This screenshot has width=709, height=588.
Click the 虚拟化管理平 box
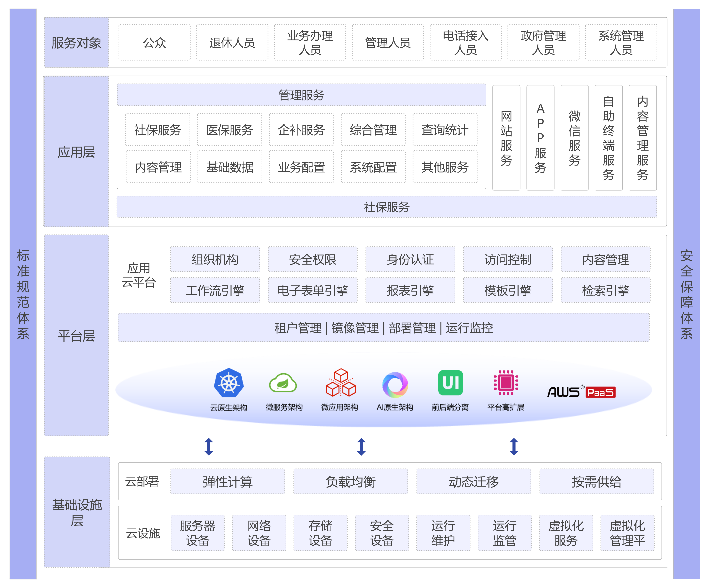coord(628,533)
